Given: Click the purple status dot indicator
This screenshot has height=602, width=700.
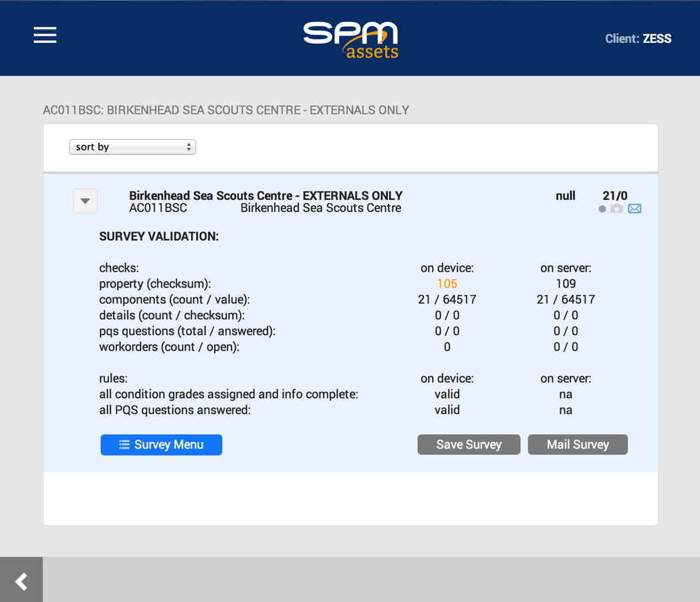Looking at the screenshot, I should pos(602,209).
